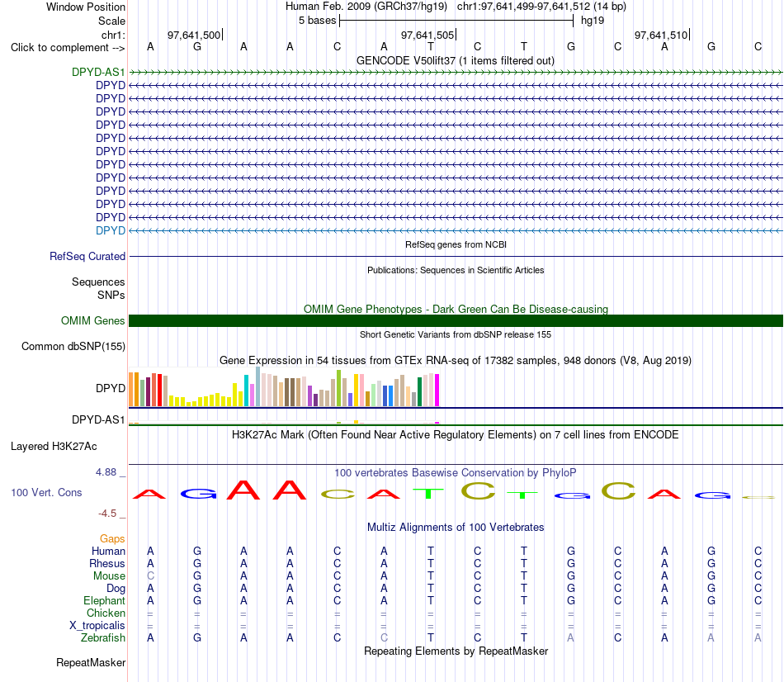Click the 97,641,510 ruler coordinate
Viewport: 784px width, 682px height.
coord(661,35)
